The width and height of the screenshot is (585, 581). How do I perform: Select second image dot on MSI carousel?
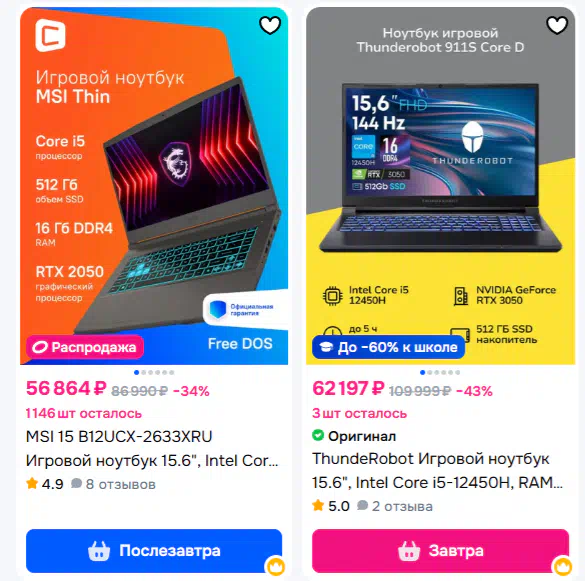[144, 372]
